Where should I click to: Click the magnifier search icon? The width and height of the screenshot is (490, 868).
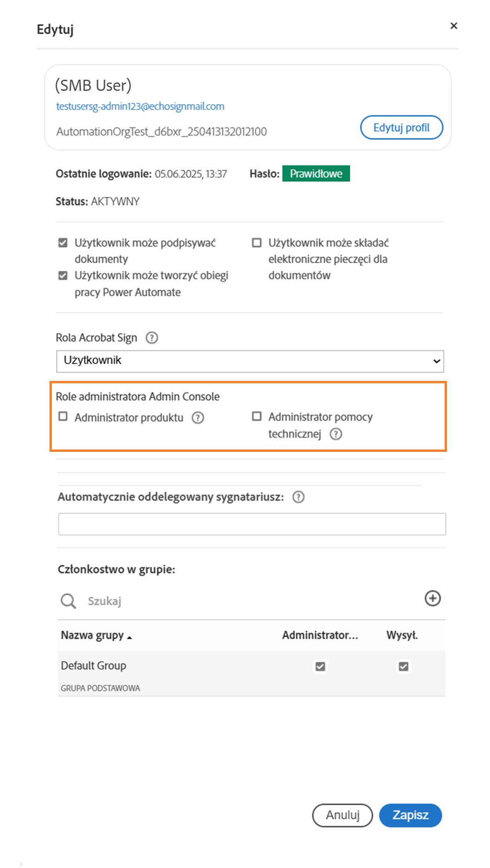[68, 601]
